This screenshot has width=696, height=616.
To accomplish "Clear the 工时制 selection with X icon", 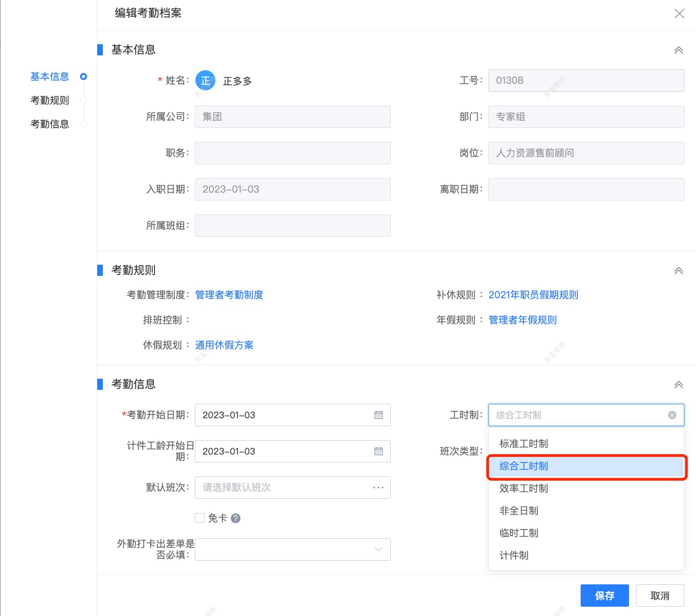I will pos(672,415).
